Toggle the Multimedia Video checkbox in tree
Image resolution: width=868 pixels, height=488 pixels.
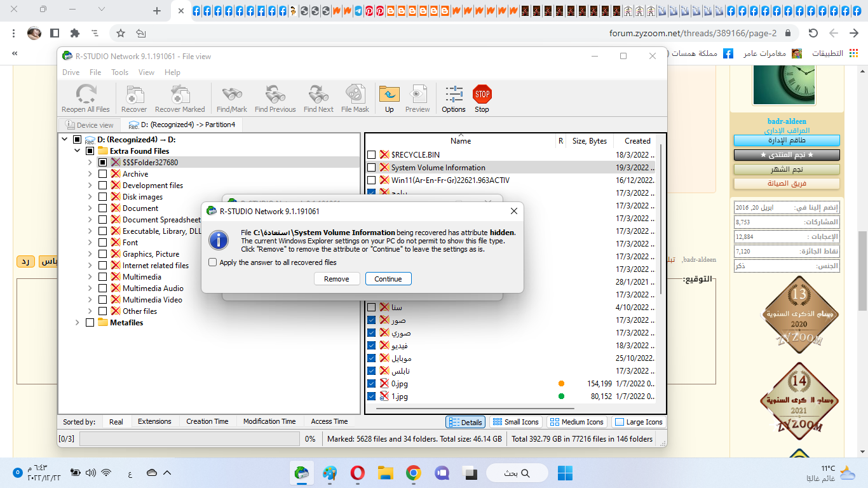102,299
